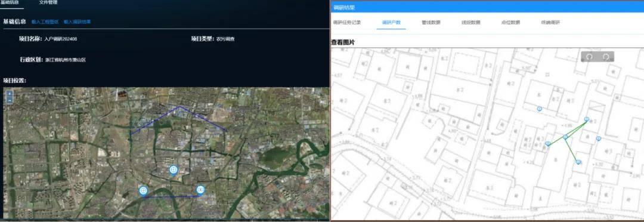Open the 点位数据 tab

tap(510, 23)
